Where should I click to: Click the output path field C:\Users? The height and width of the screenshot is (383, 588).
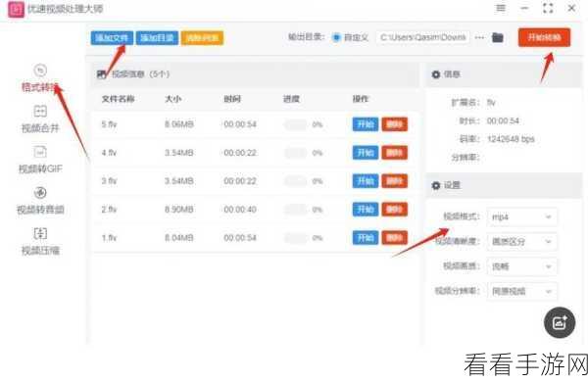[x=423, y=37]
